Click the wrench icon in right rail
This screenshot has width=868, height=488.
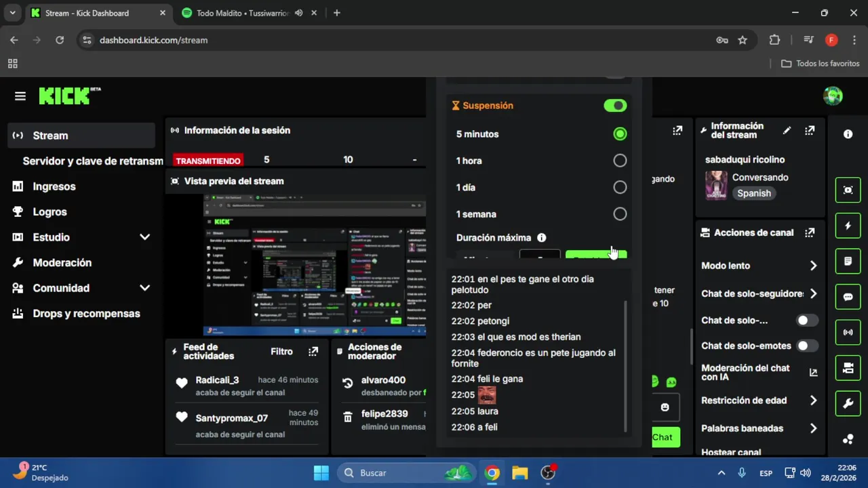click(848, 404)
